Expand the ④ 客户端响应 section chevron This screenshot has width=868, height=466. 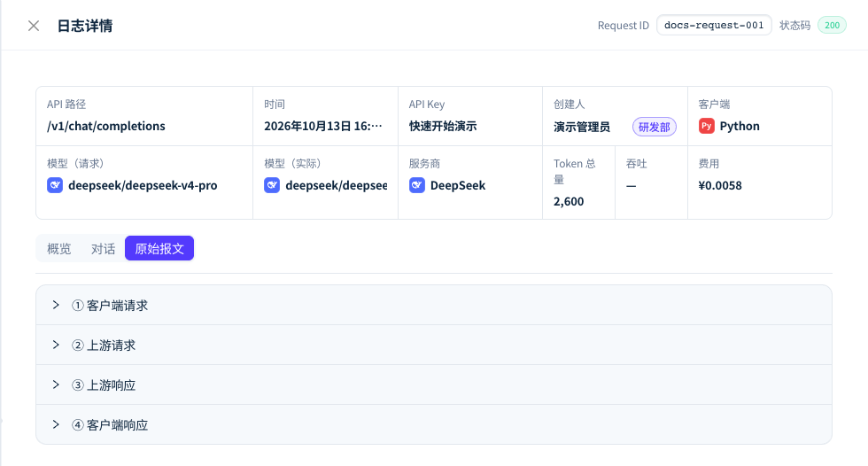point(56,424)
